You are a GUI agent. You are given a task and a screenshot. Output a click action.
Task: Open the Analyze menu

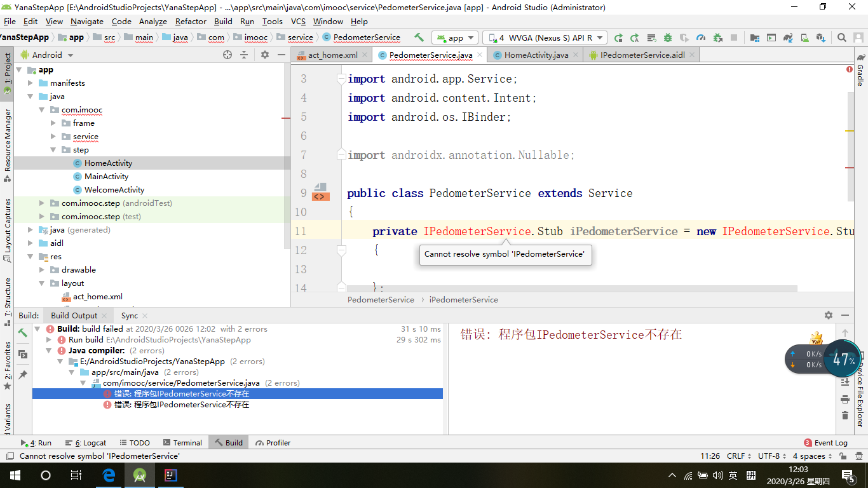click(x=153, y=21)
